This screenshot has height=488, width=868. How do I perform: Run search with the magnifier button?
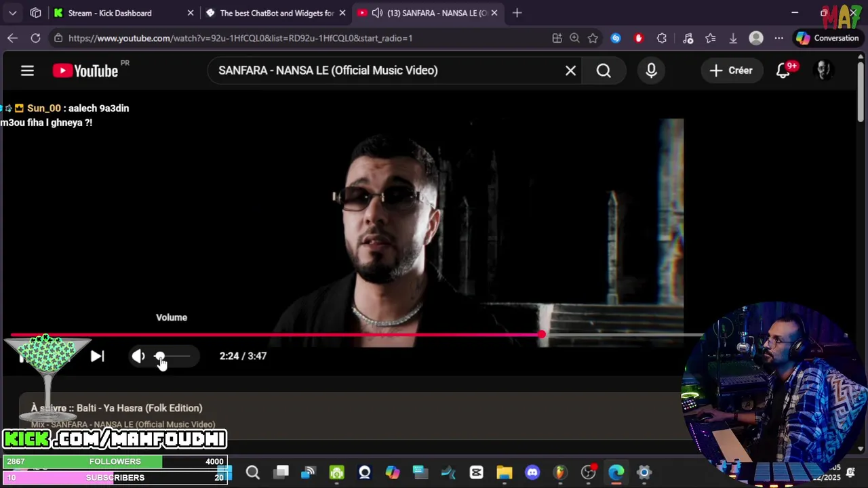click(604, 70)
